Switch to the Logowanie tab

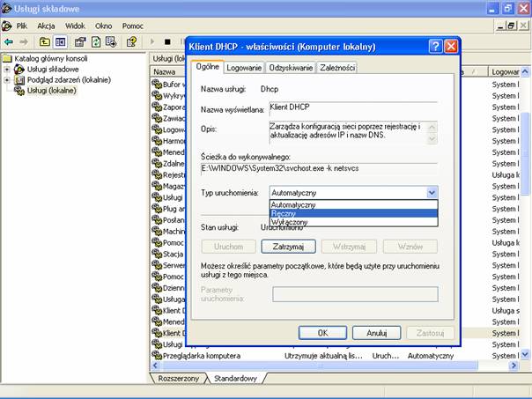(x=244, y=68)
